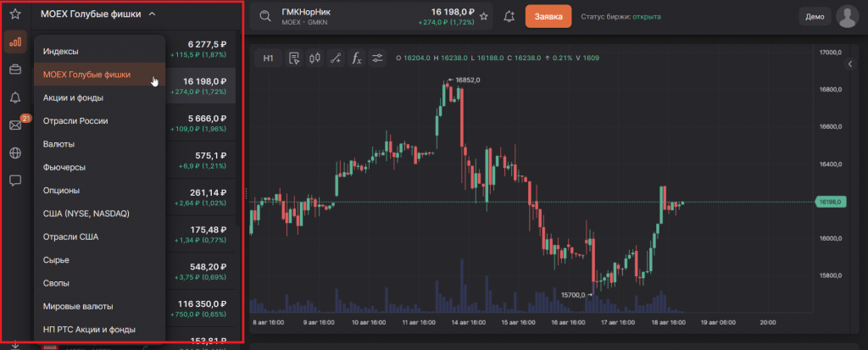The height and width of the screenshot is (350, 868).
Task: Open the portfolio briefcase icon
Action: point(15,69)
